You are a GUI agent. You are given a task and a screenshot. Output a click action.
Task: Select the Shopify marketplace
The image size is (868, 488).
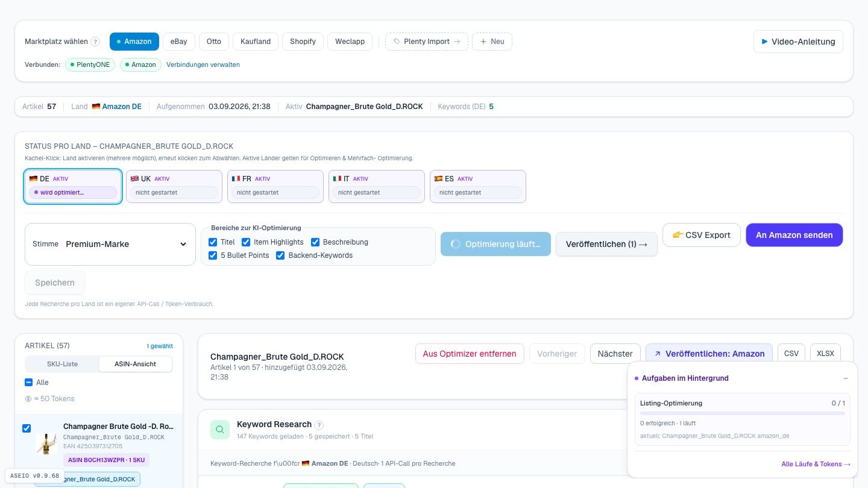click(x=303, y=42)
